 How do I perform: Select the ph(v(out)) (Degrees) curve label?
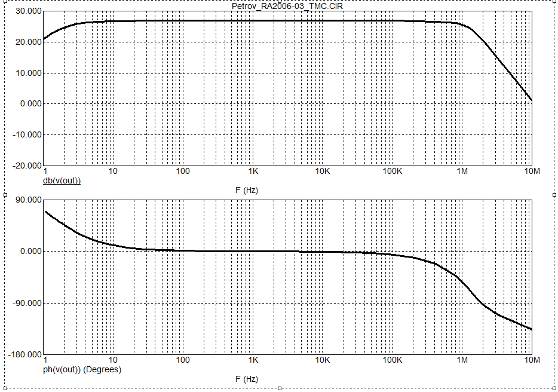[82, 369]
